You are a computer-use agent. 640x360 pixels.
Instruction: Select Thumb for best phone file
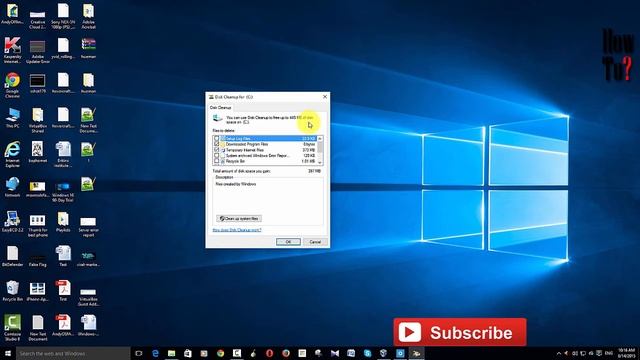click(x=38, y=226)
